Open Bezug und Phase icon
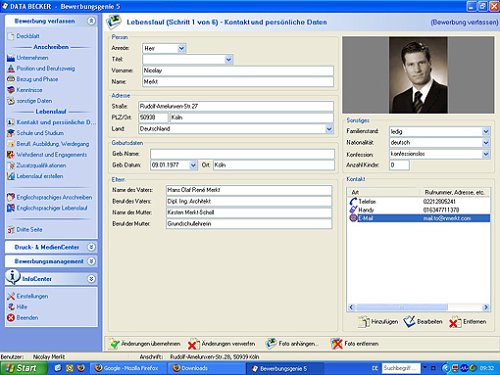 pyautogui.click(x=11, y=79)
